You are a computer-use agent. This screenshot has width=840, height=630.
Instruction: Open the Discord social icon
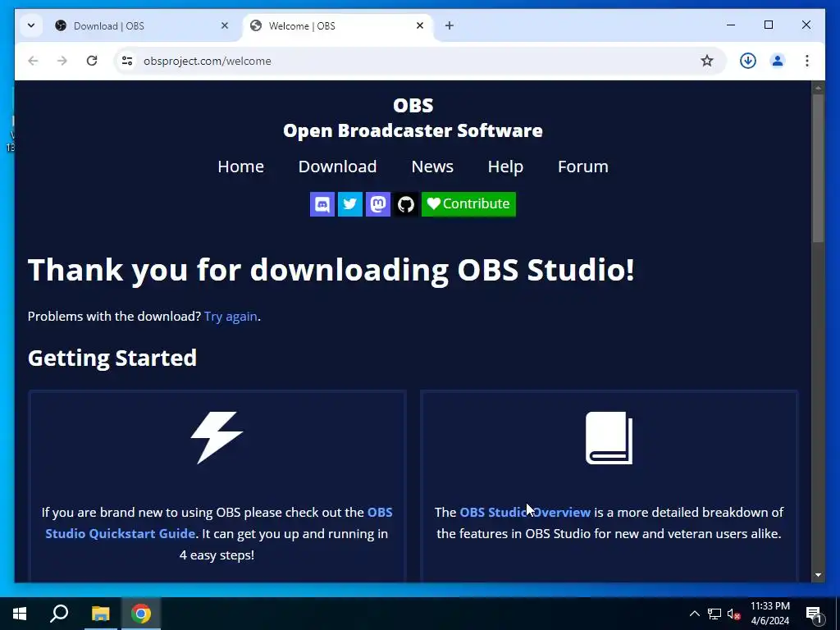[322, 204]
